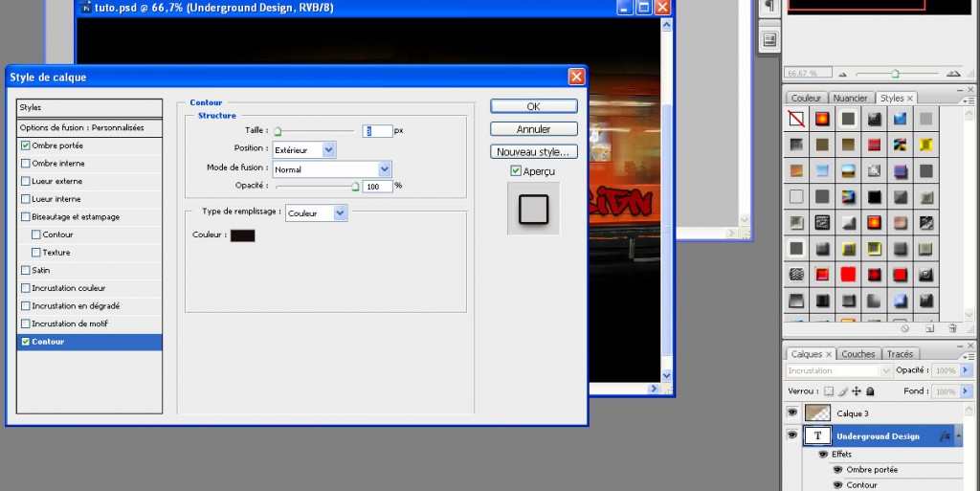Click the OK button
Screen dimensions: 980x491
click(x=533, y=106)
